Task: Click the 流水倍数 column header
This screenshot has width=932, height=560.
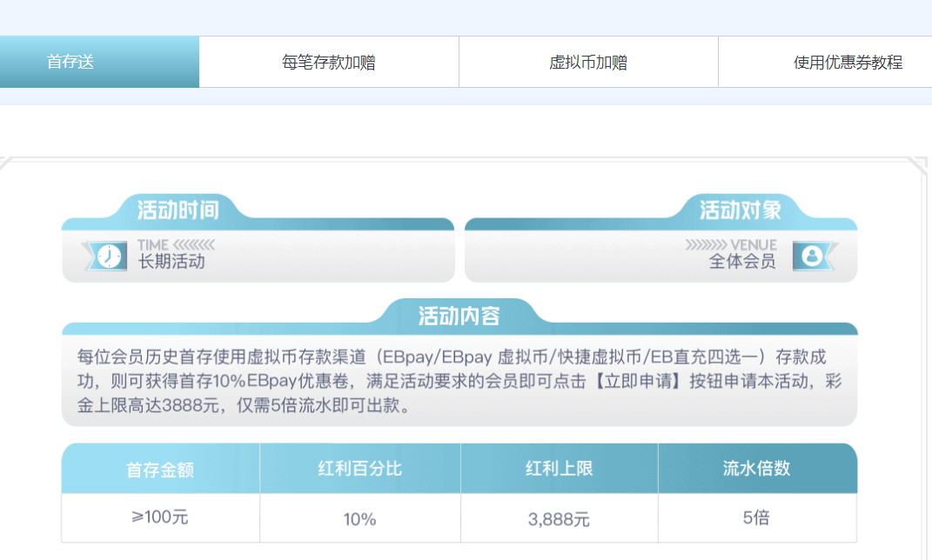Action: point(757,468)
